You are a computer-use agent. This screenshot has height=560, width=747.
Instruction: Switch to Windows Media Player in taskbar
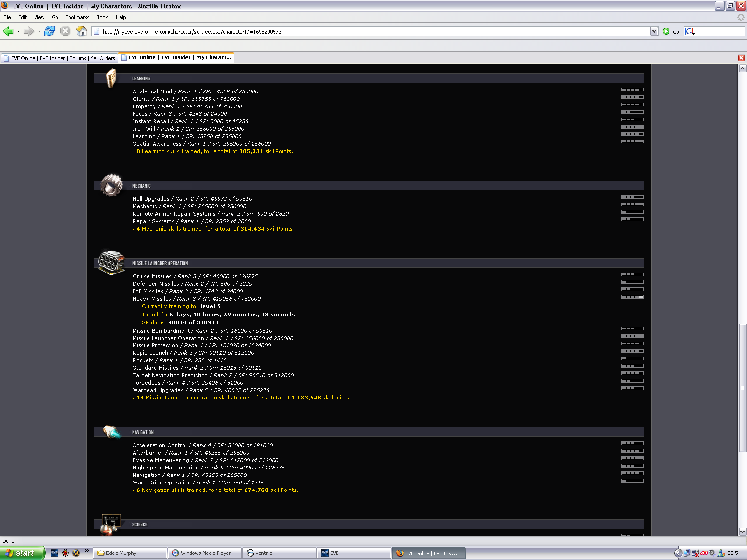[x=205, y=553]
